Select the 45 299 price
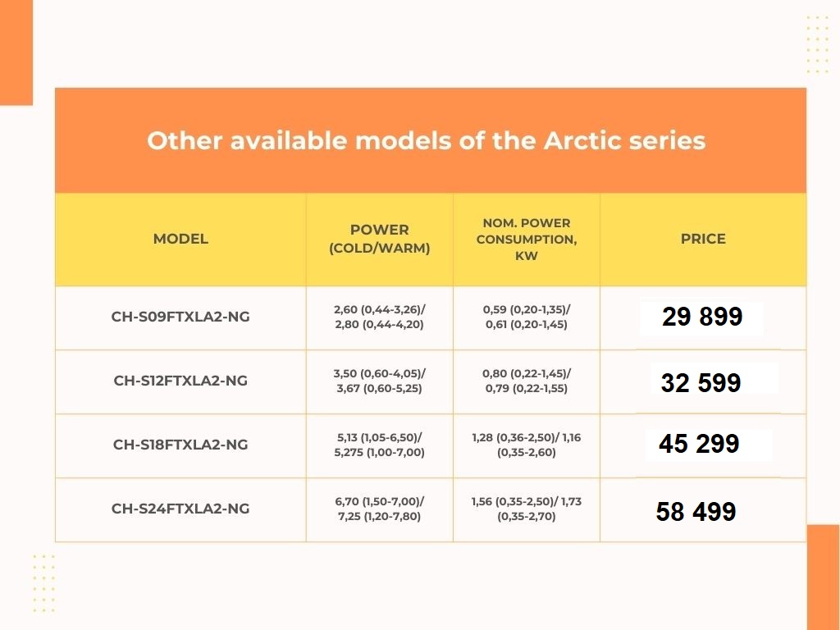 pos(699,445)
